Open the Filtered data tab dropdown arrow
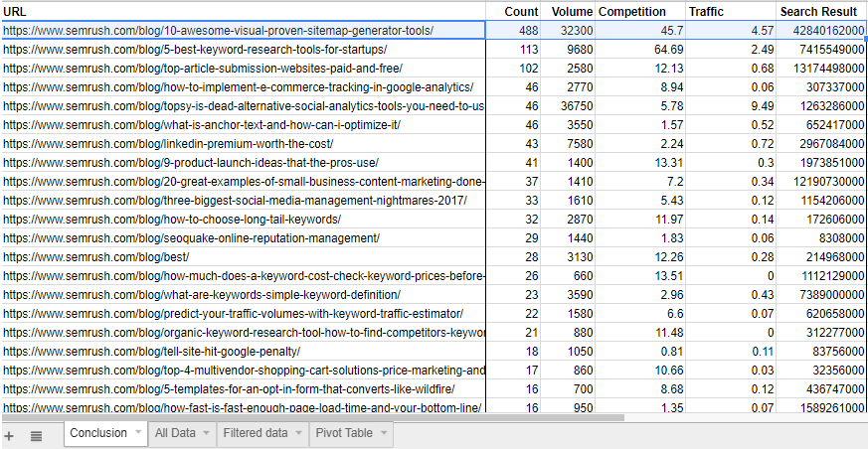Screen dimensions: 868x449 [297, 433]
